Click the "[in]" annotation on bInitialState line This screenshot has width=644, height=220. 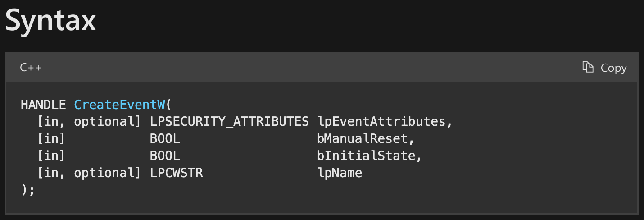tap(51, 156)
